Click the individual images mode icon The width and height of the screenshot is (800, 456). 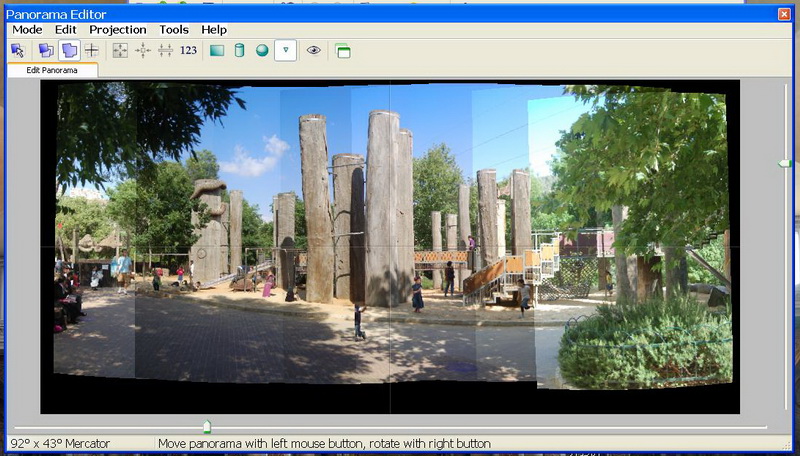45,50
